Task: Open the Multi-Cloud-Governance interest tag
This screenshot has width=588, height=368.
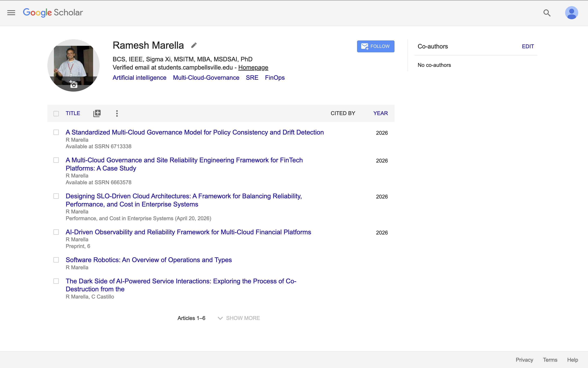Action: 206,78
